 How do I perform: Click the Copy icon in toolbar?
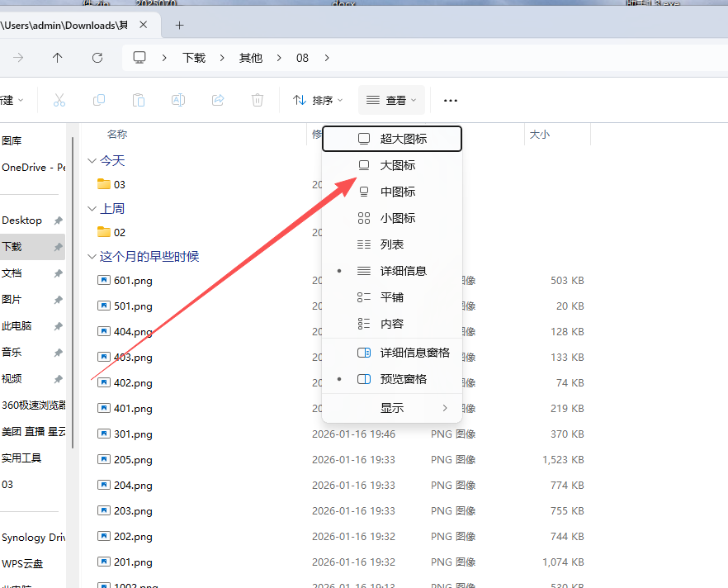tap(99, 100)
